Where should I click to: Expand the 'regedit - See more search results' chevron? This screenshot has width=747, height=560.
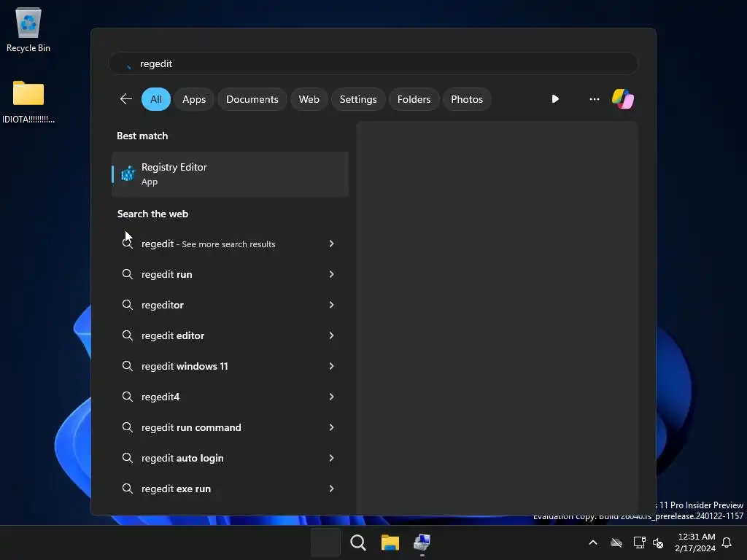click(x=332, y=244)
